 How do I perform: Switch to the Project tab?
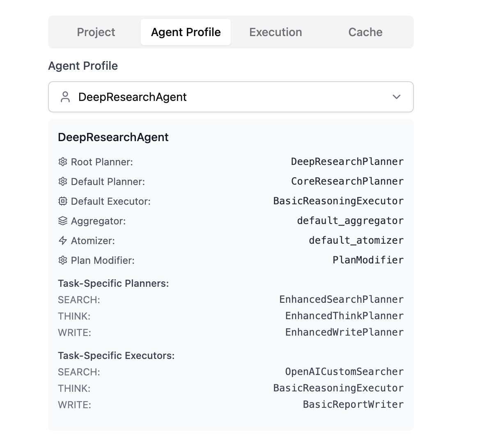click(96, 32)
